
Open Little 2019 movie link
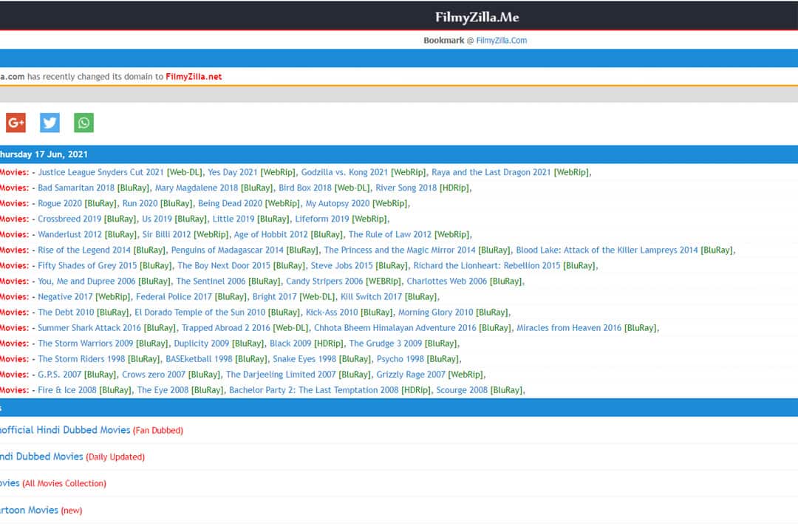click(233, 219)
